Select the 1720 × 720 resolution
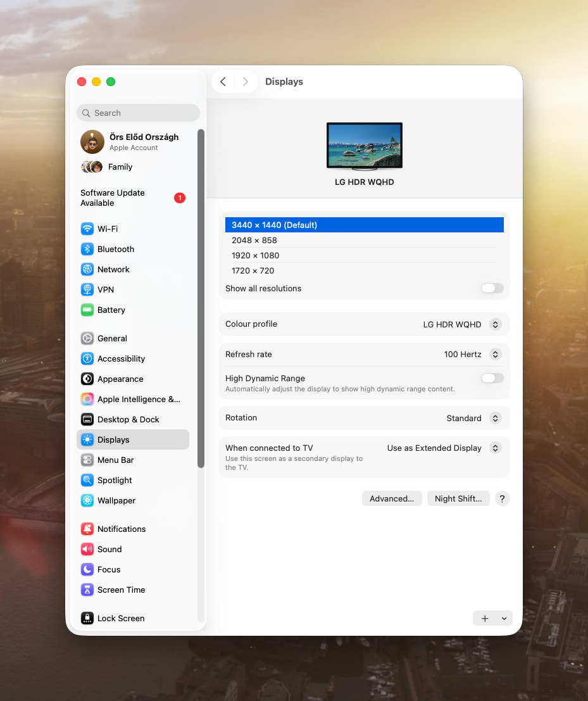Viewport: 588px width, 701px height. 364,270
